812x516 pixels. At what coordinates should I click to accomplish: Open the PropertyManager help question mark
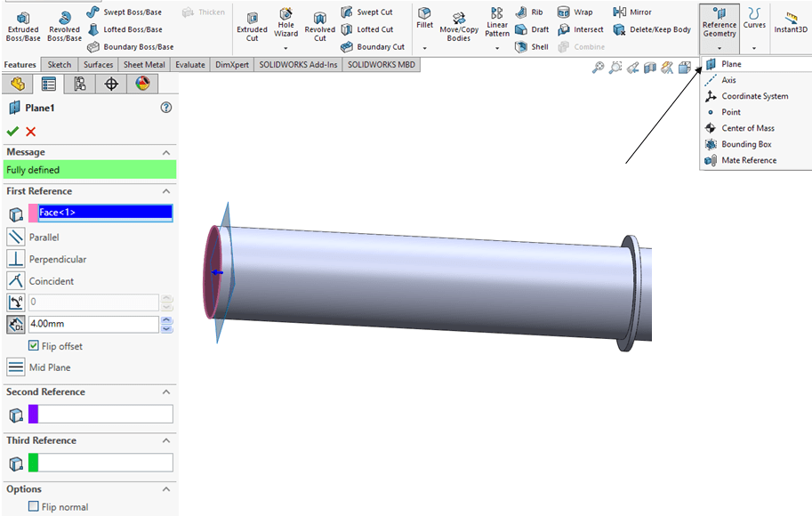tap(165, 108)
